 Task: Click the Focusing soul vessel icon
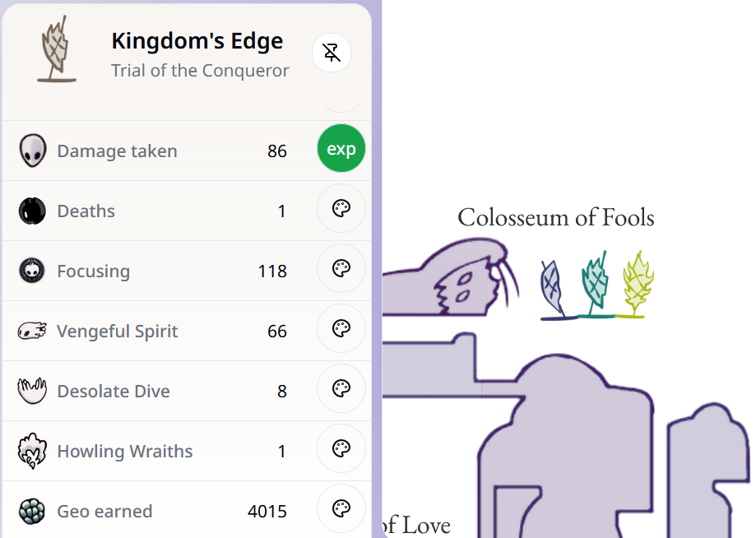pos(32,271)
